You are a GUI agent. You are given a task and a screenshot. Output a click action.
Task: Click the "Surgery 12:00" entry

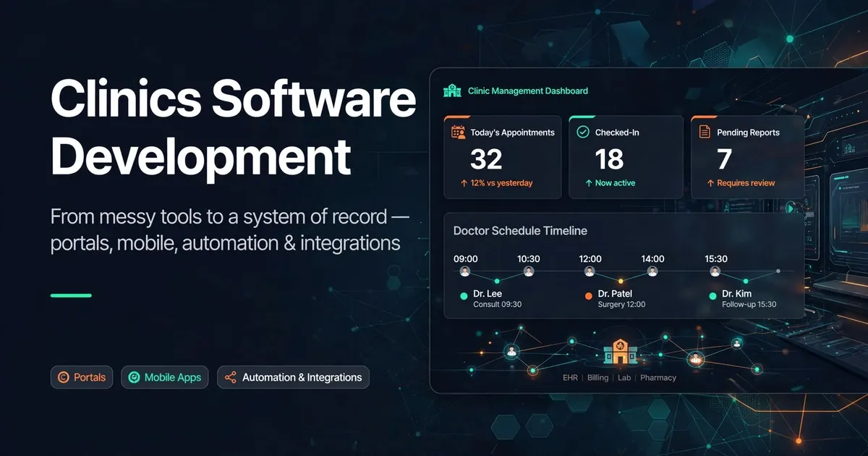coord(621,305)
